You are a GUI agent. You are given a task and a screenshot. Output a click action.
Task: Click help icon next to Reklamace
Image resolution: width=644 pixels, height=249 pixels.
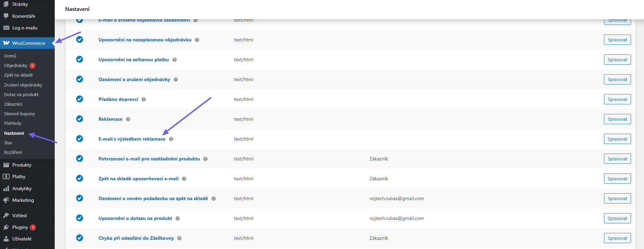(x=128, y=119)
